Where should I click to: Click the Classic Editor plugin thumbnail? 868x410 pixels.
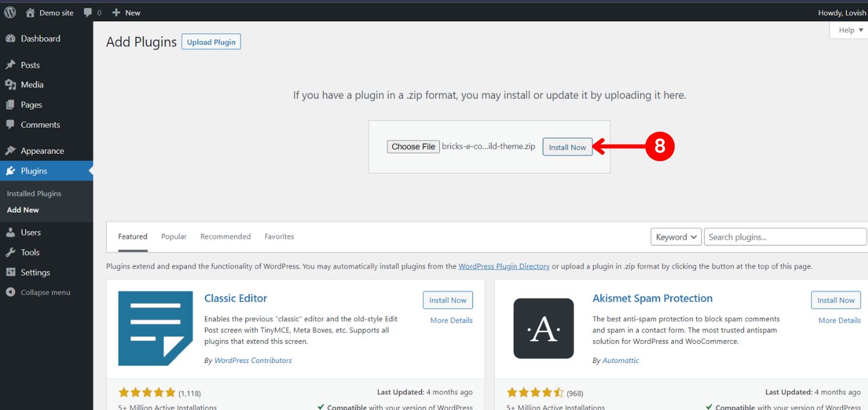pyautogui.click(x=156, y=329)
